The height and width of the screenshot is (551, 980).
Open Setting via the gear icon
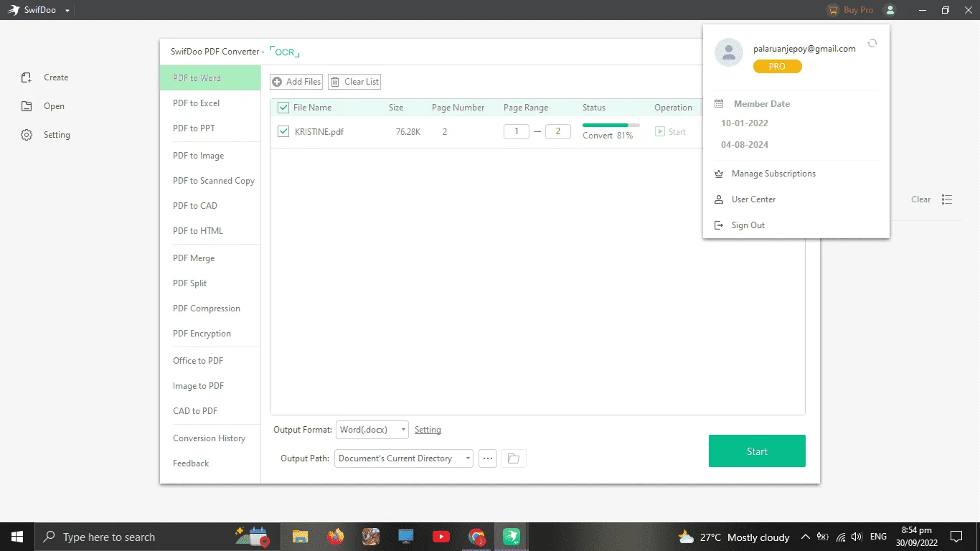pyautogui.click(x=27, y=135)
